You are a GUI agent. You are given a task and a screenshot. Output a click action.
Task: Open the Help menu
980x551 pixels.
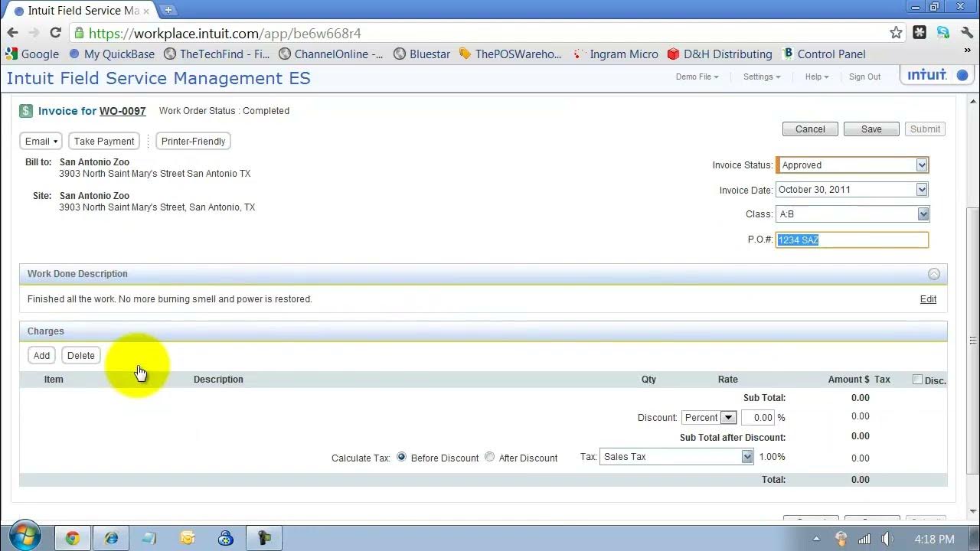816,77
